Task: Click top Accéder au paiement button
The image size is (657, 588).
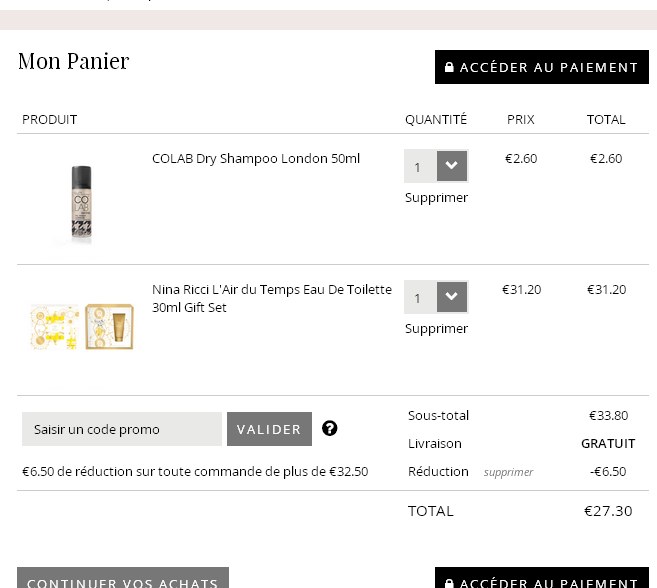Action: 542,67
